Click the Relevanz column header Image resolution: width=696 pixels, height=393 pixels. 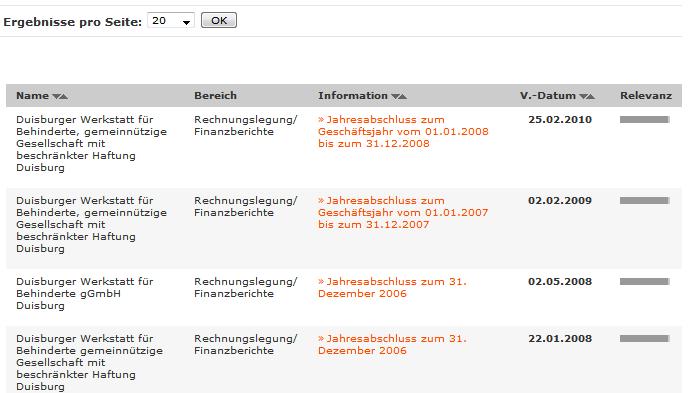[x=646, y=95]
